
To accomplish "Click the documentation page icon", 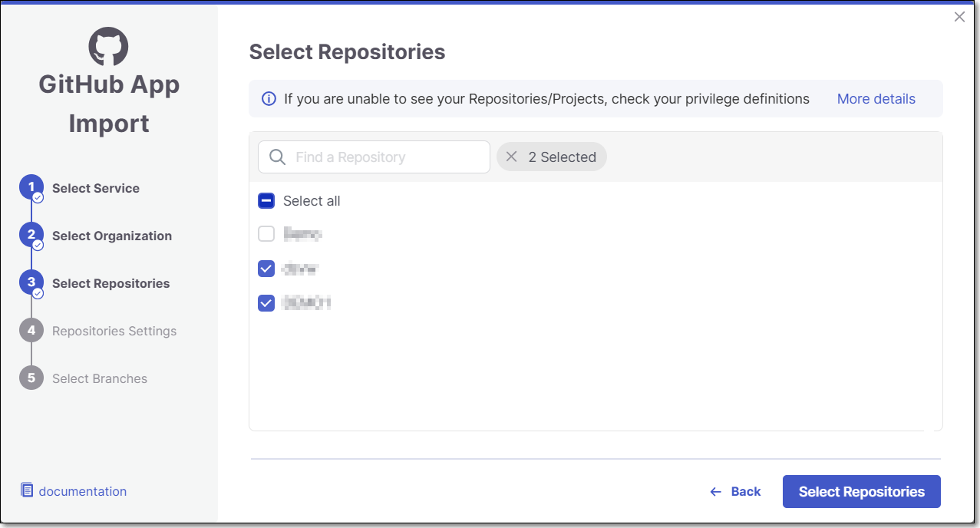I will pos(27,490).
